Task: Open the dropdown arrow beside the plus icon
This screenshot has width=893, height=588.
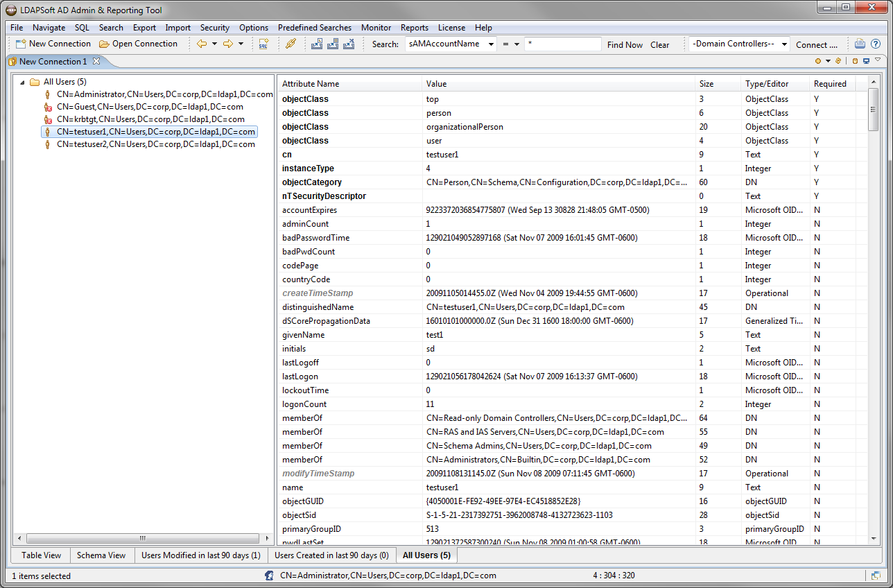Action: [828, 61]
